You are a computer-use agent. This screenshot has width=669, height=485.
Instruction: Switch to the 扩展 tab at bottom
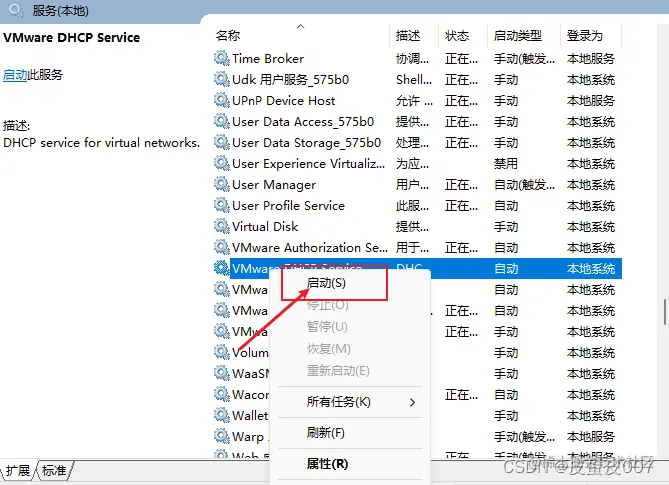point(18,470)
